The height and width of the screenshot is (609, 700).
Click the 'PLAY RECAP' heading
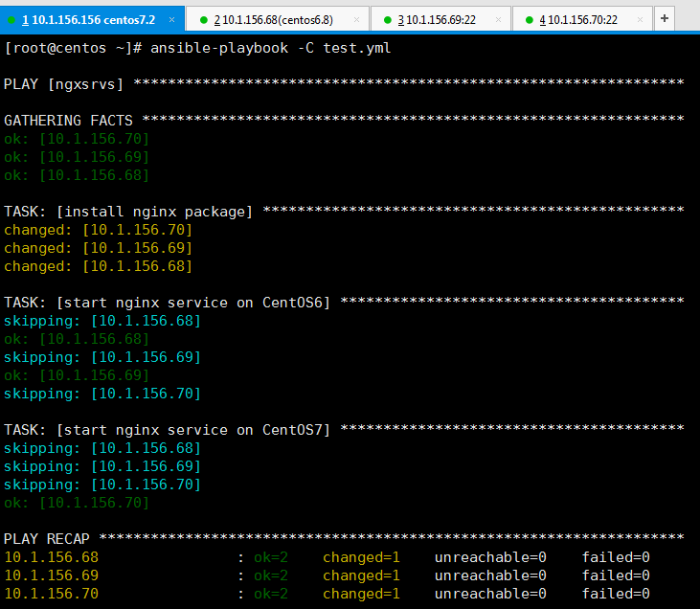click(x=47, y=539)
